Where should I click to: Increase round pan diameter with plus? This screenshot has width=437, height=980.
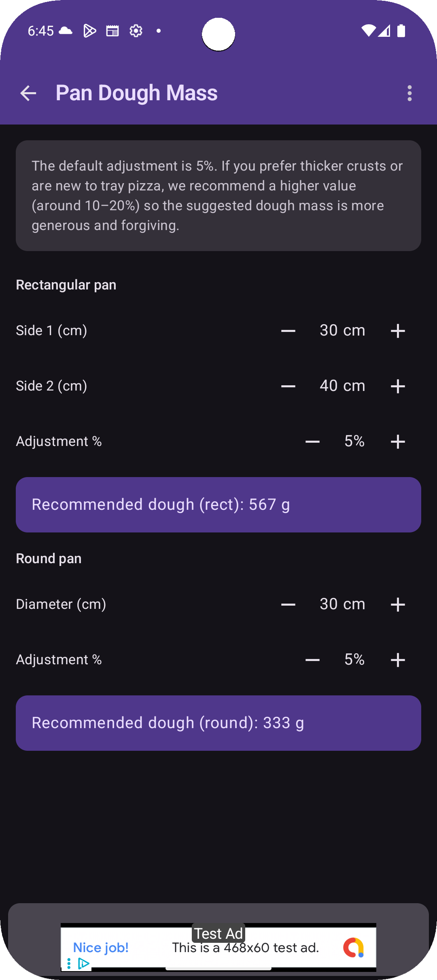(398, 604)
